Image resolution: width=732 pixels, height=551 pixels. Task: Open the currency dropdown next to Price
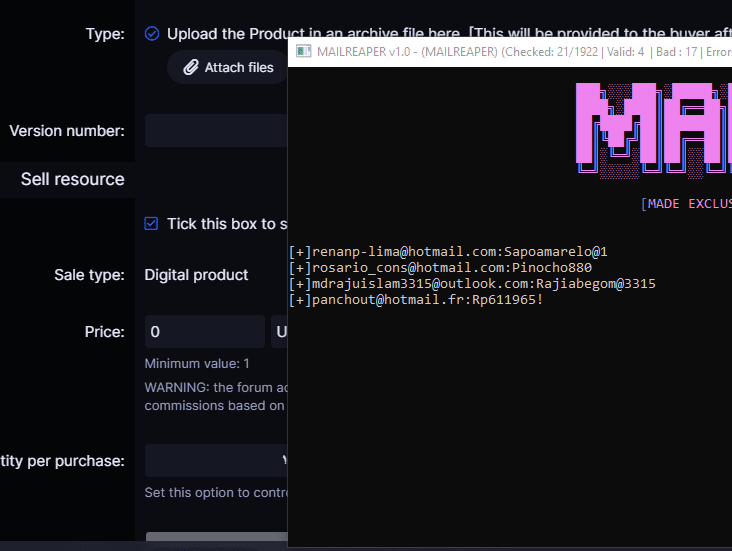click(x=279, y=332)
